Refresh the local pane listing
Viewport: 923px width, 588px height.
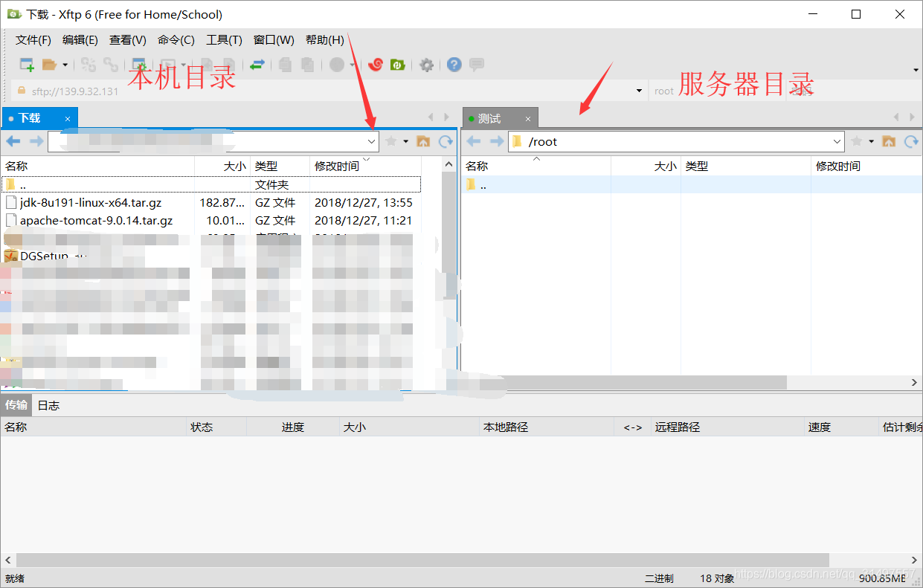[446, 141]
